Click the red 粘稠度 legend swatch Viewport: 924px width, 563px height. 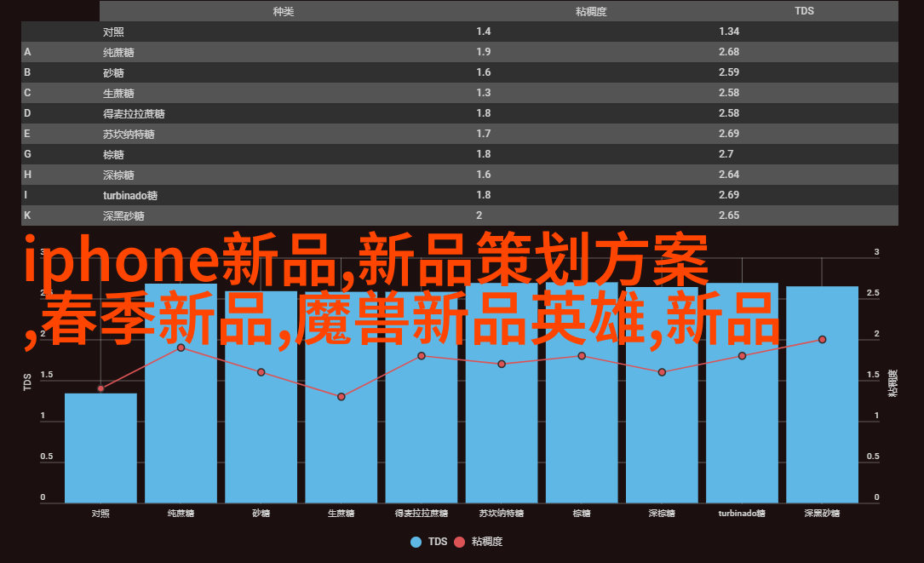click(460, 542)
